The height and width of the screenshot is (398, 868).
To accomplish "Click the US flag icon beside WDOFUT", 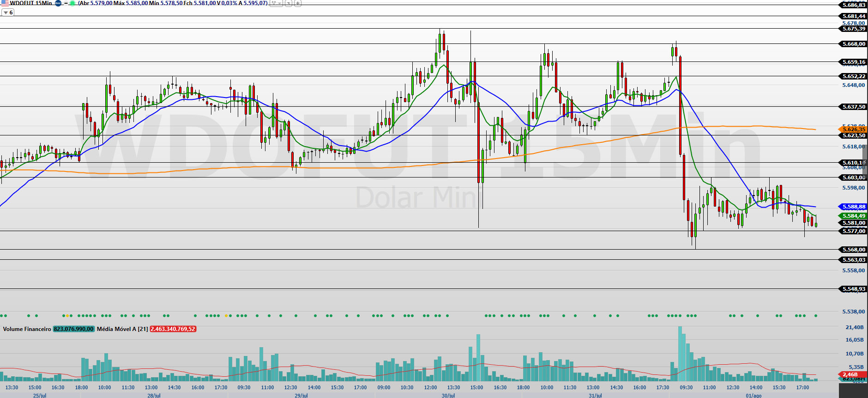I will coord(5,3).
